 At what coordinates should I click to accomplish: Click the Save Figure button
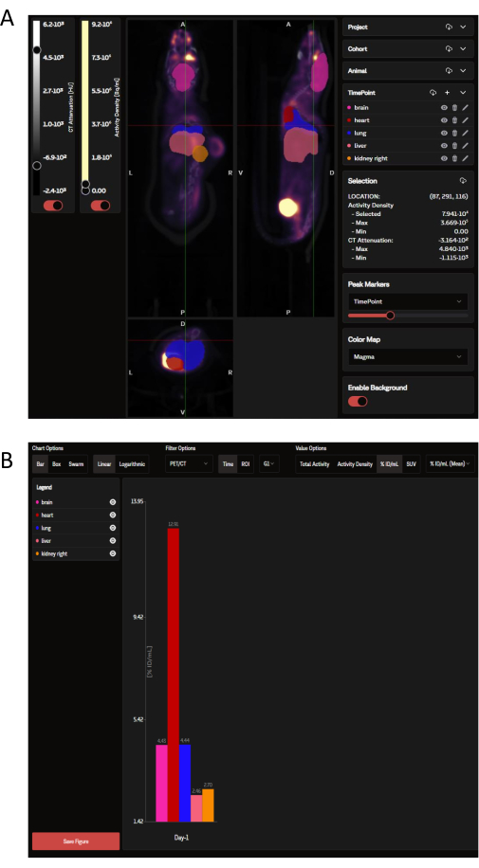point(76,841)
